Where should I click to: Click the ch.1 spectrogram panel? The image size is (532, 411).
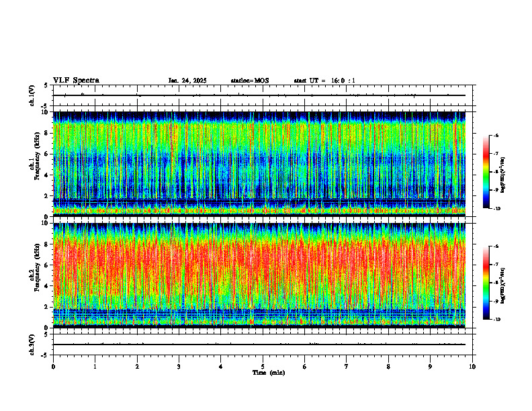click(x=259, y=164)
